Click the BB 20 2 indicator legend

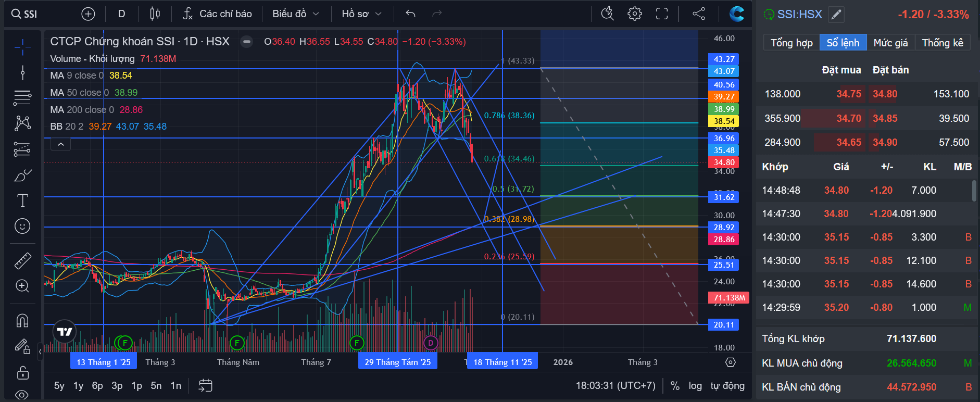tap(108, 127)
